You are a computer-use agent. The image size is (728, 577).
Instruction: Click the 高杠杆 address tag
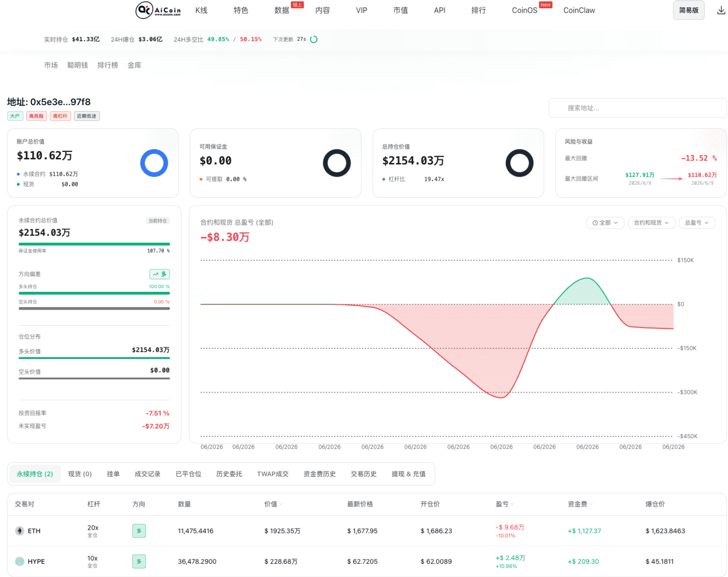pyautogui.click(x=60, y=116)
